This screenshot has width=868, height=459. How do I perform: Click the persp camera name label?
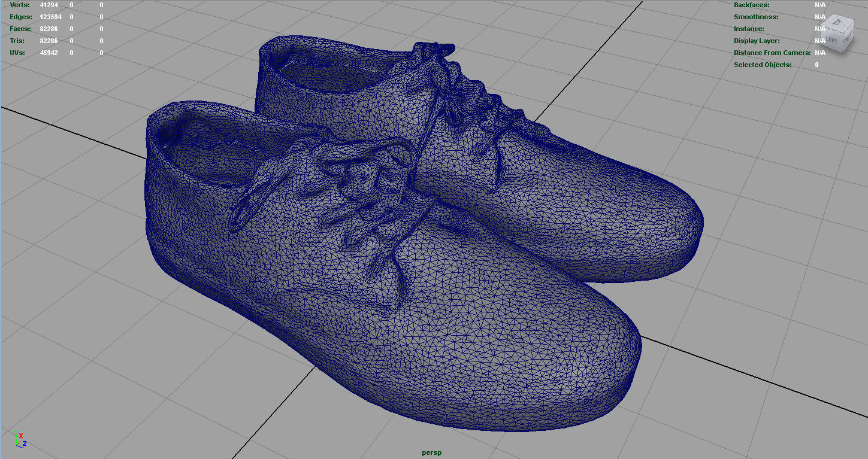tap(431, 452)
